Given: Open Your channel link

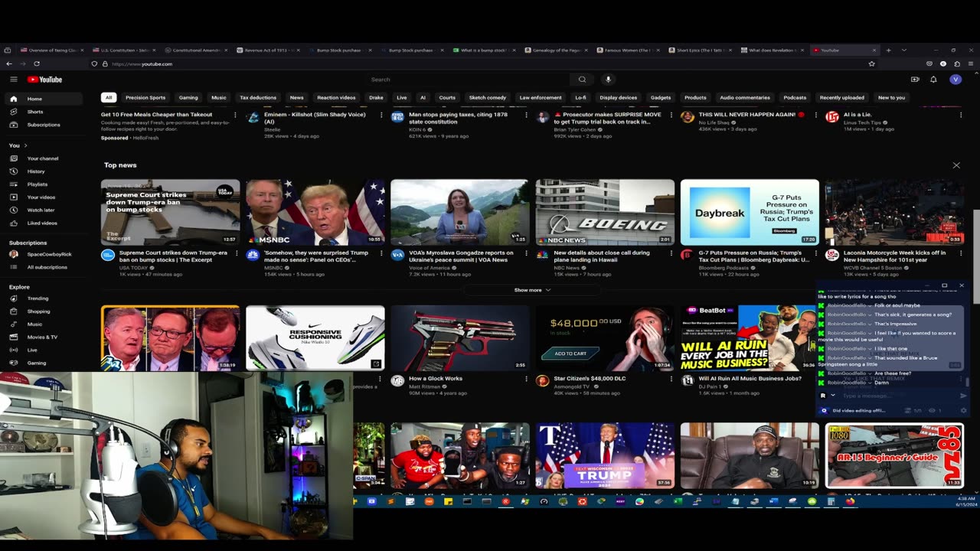Looking at the screenshot, I should coord(43,158).
